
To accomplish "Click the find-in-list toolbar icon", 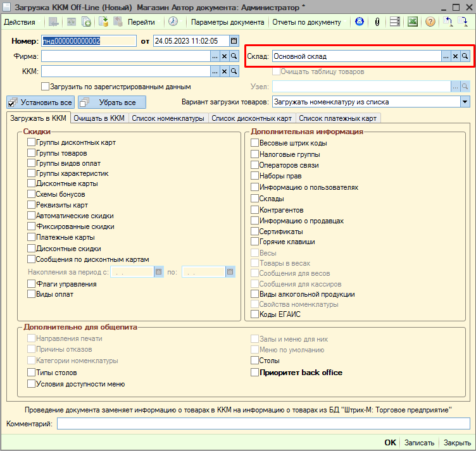I will [53, 22].
